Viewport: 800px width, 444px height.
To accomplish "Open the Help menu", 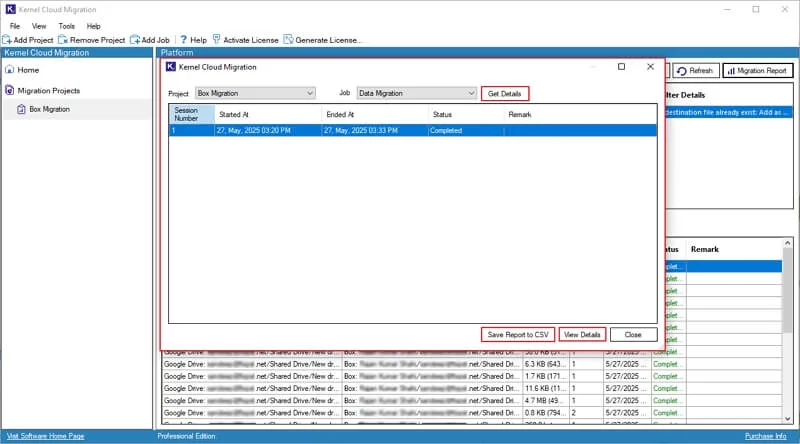I will click(x=93, y=26).
